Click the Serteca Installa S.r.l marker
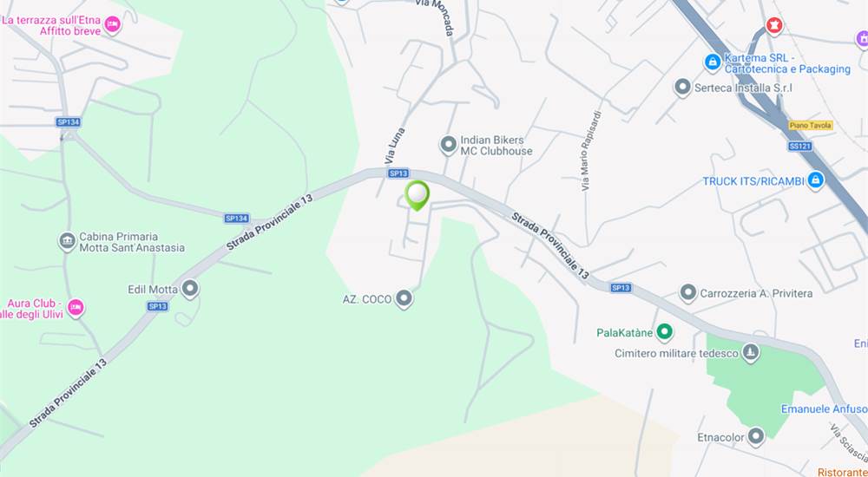This screenshot has height=477, width=868. tap(682, 88)
